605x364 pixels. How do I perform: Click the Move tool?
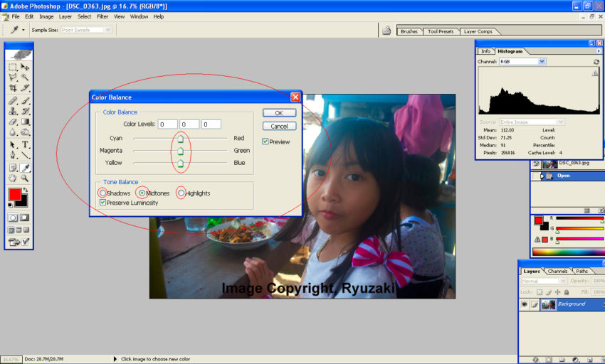coord(25,66)
